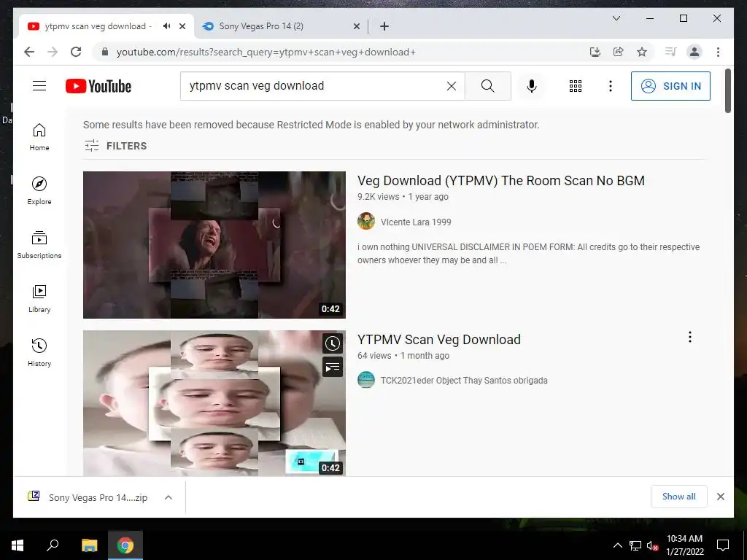Click the Chrome taskbar icon
Screen dimensions: 747x560
coord(125,545)
